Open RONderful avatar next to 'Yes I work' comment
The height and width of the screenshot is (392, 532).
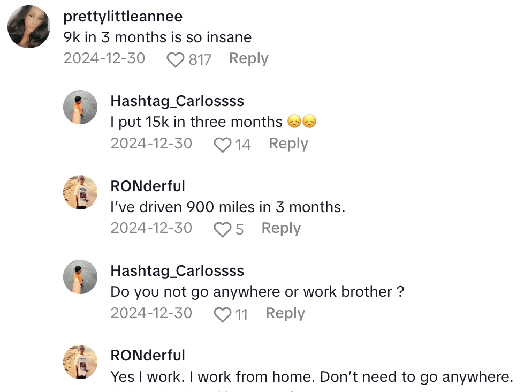click(x=80, y=362)
